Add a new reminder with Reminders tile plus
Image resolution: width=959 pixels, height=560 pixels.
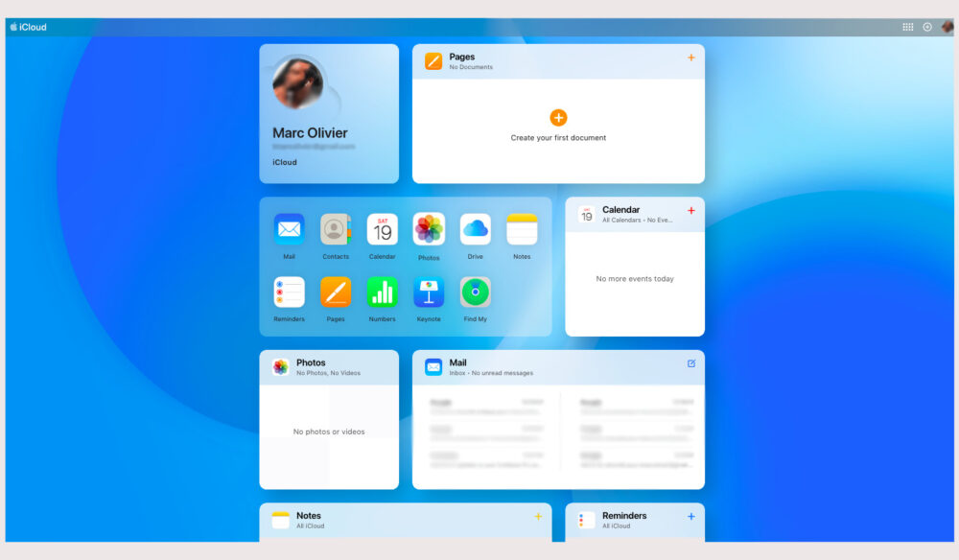pos(691,517)
